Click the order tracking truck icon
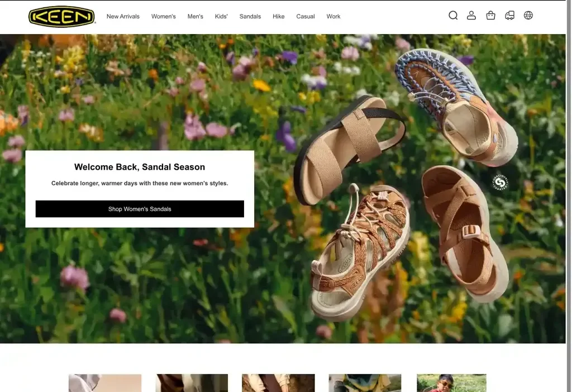The width and height of the screenshot is (572, 392). click(x=509, y=15)
